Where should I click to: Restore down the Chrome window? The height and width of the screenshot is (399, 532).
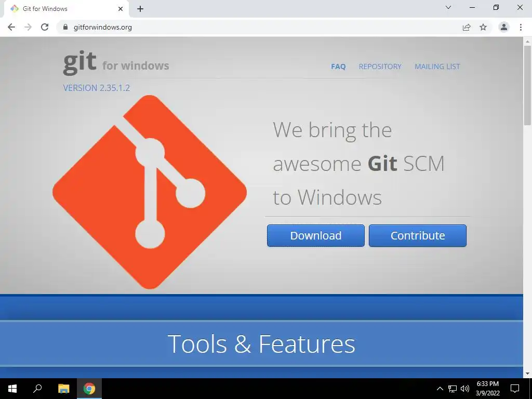496,7
